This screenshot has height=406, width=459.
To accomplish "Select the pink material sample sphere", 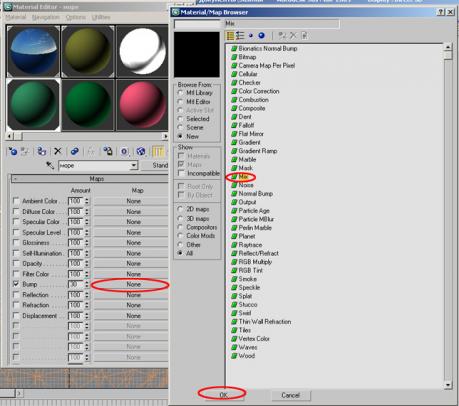I will [x=142, y=105].
